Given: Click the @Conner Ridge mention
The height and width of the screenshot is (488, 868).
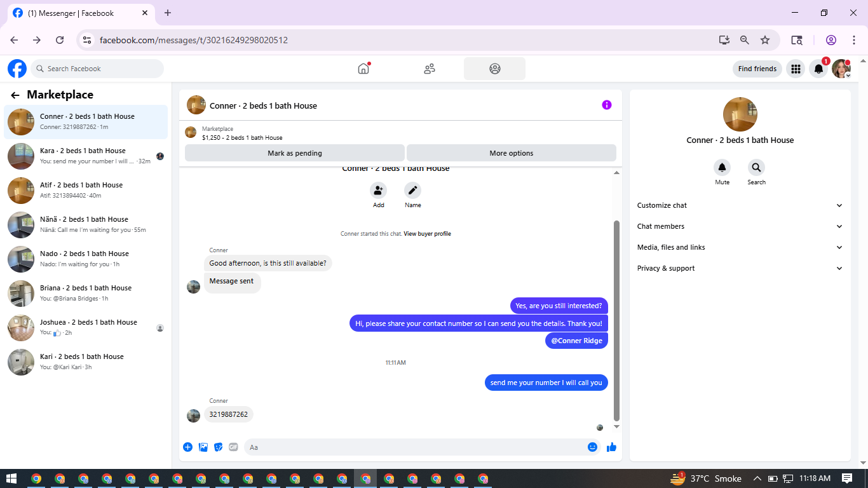Looking at the screenshot, I should pos(577,341).
